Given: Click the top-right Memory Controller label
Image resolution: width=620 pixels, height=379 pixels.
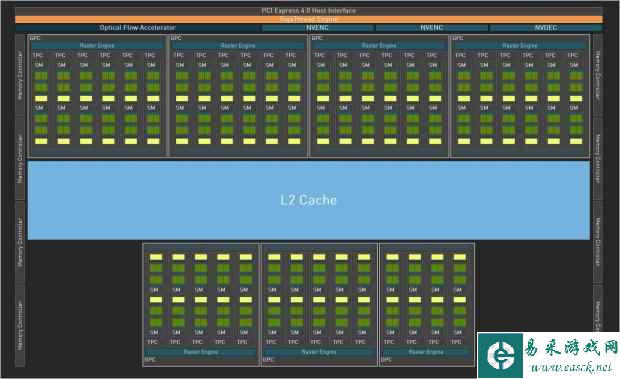Looking at the screenshot, I should click(598, 75).
